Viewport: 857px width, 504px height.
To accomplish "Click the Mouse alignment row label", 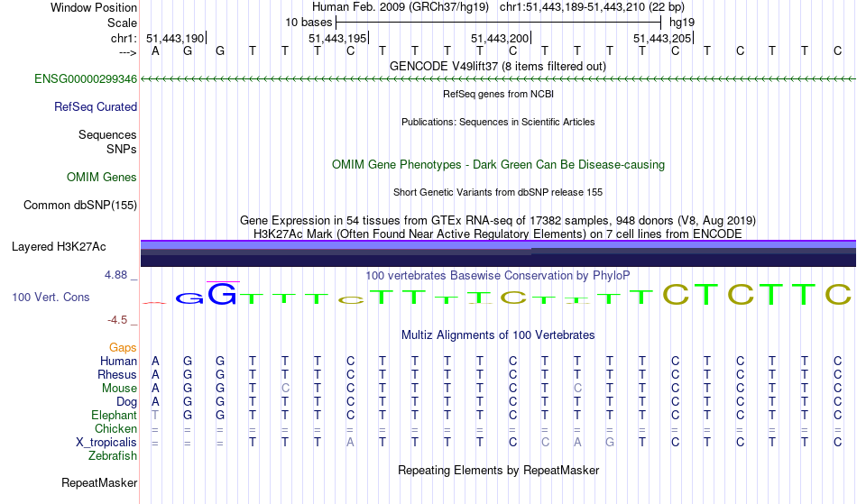I will tap(119, 389).
